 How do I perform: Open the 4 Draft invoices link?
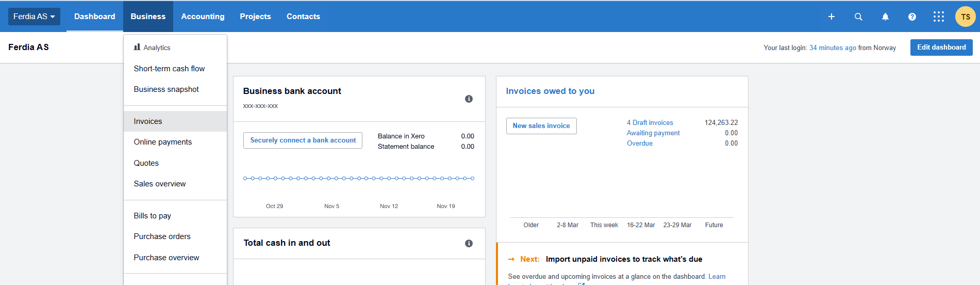(x=650, y=123)
